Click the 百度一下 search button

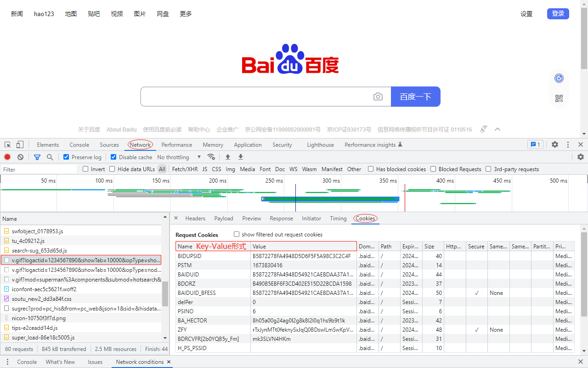416,97
